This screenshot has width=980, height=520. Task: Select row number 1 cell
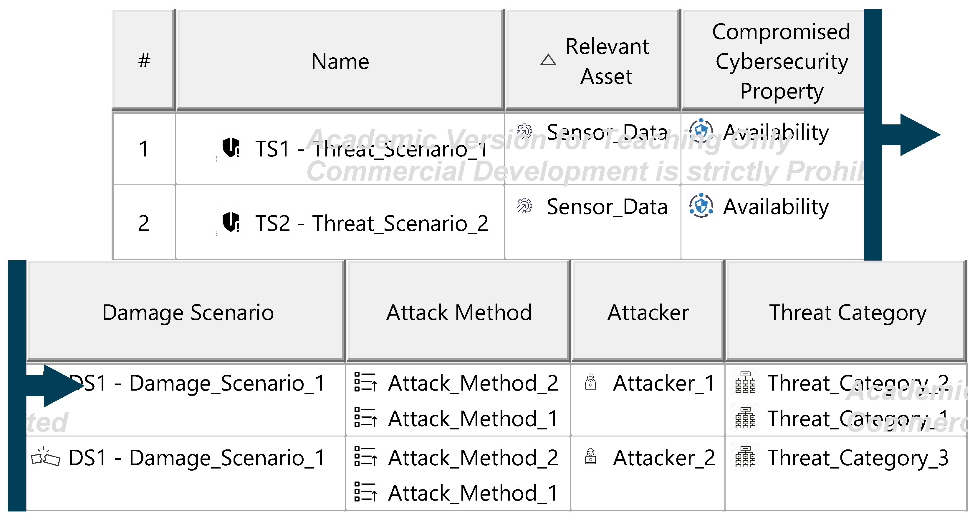click(x=144, y=148)
